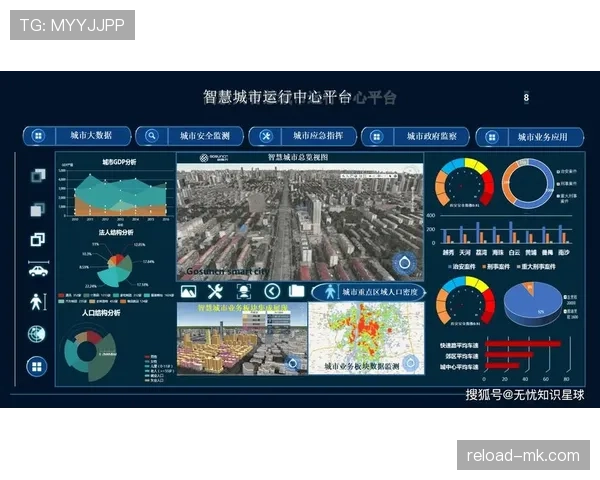Image resolution: width=600 pixels, height=480 pixels.
Task: Click the 人口结构分析 title
Action: point(101,313)
